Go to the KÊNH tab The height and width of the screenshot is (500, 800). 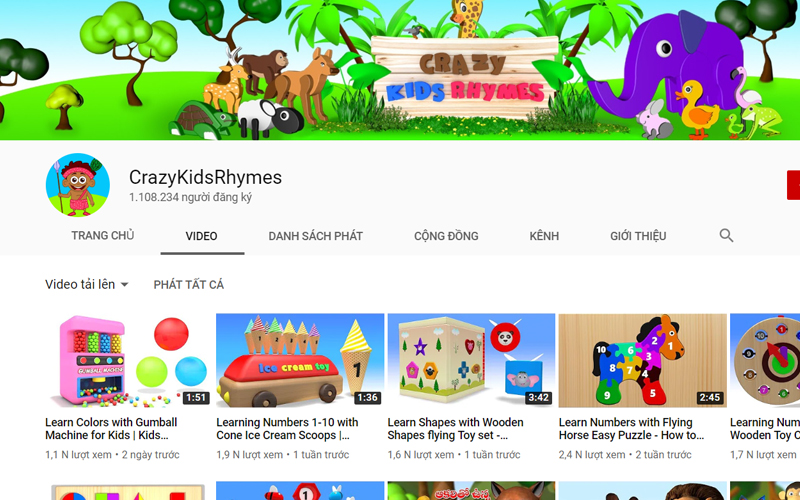544,236
